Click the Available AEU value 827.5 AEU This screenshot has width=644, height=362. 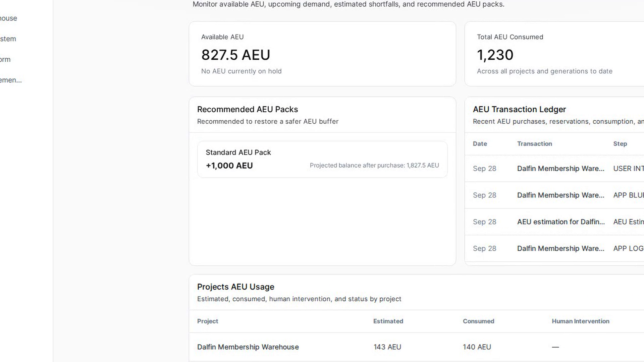[x=235, y=55]
